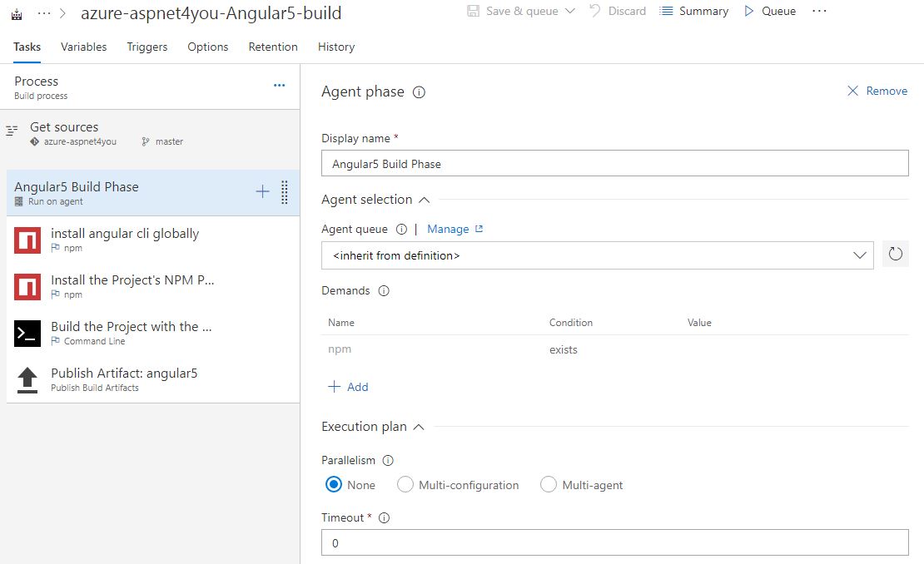Go to the Retention tab
924x564 pixels.
pos(273,47)
